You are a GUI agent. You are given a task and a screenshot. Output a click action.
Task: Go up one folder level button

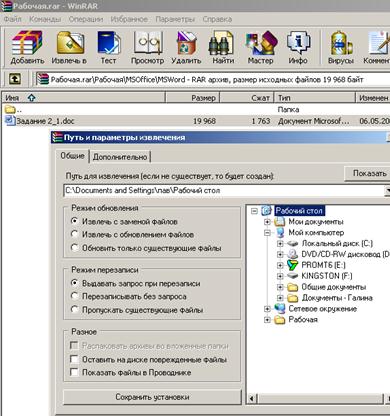[14, 79]
